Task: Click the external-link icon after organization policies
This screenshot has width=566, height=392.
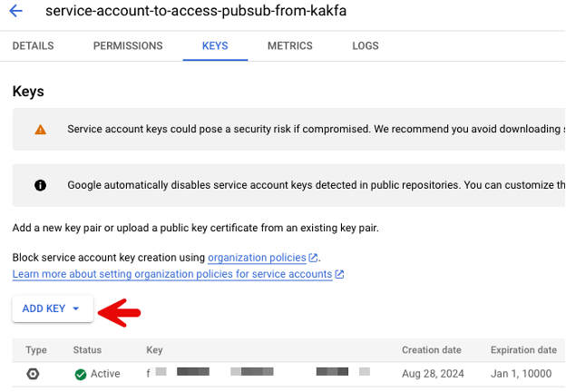Action: pyautogui.click(x=313, y=258)
